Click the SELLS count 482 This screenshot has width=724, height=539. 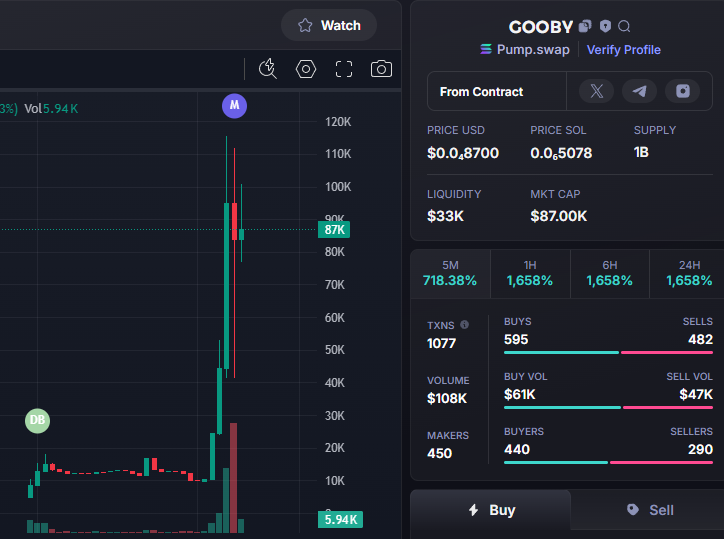[700, 339]
